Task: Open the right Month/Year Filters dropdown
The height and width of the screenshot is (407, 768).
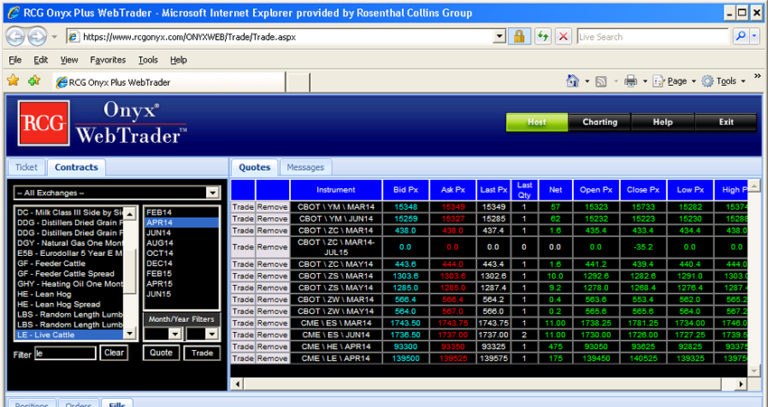Action: (x=212, y=334)
